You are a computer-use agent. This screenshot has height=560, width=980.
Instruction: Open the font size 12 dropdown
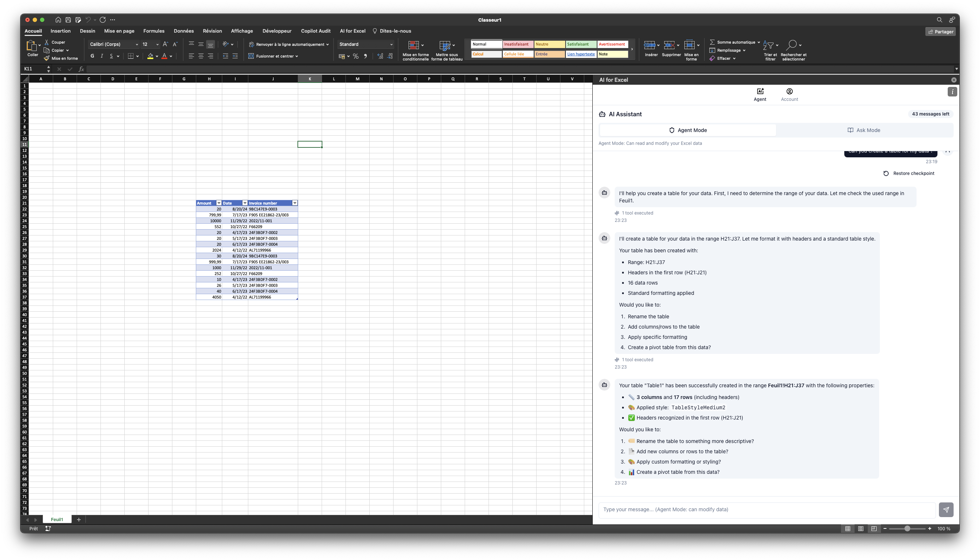click(x=150, y=44)
